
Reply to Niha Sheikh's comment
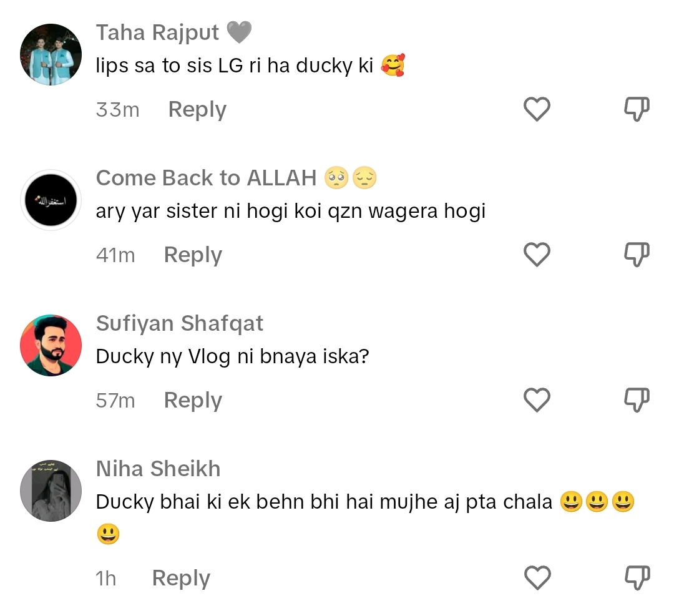pyautogui.click(x=180, y=577)
